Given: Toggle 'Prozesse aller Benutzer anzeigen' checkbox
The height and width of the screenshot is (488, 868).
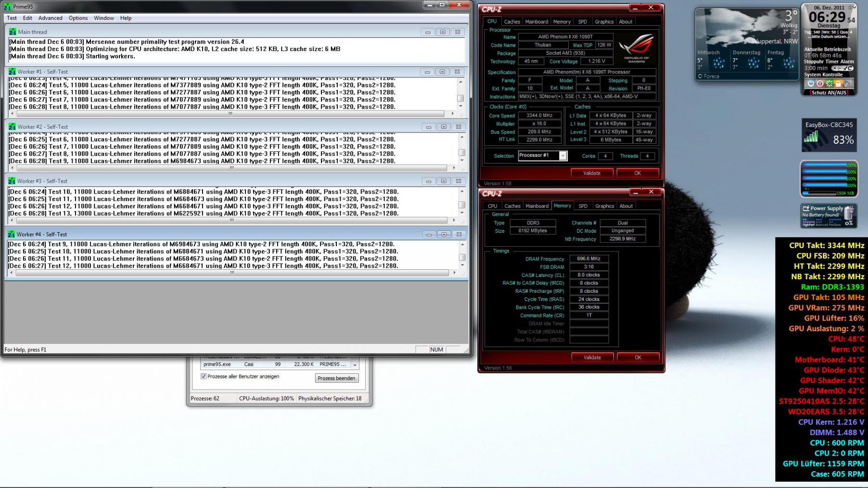Looking at the screenshot, I should (204, 376).
